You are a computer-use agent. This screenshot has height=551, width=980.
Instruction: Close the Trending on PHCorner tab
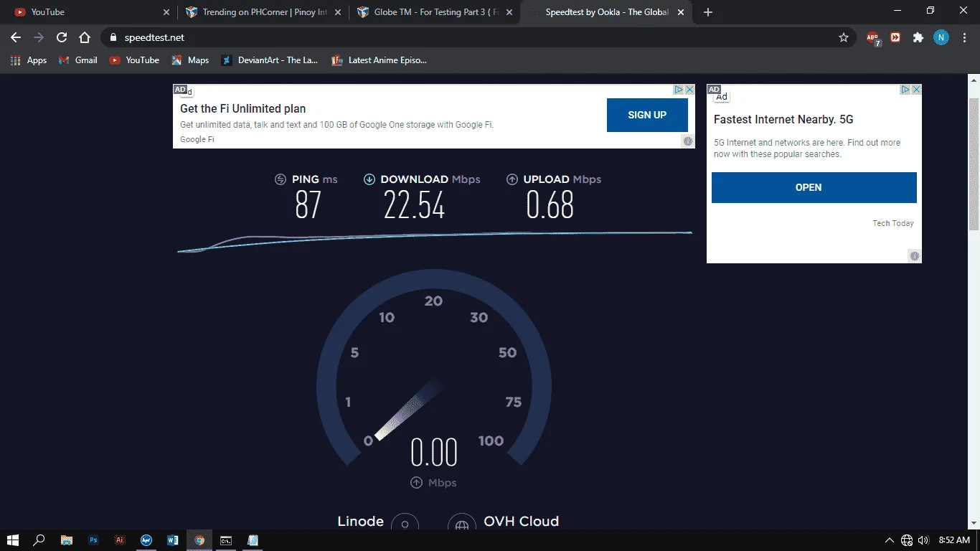click(x=338, y=12)
